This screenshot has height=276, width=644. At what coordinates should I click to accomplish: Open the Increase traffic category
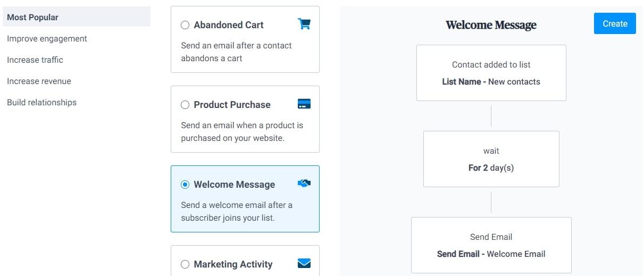pos(35,60)
